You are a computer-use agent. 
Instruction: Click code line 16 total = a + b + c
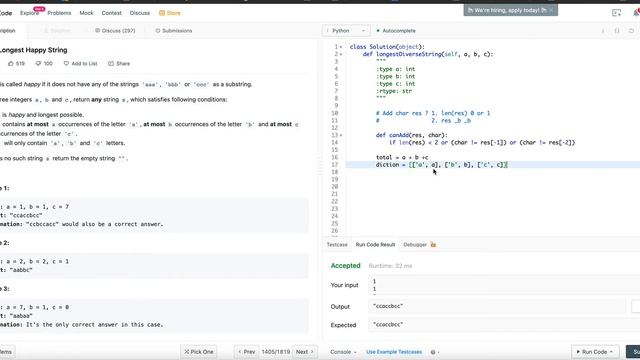[402, 158]
